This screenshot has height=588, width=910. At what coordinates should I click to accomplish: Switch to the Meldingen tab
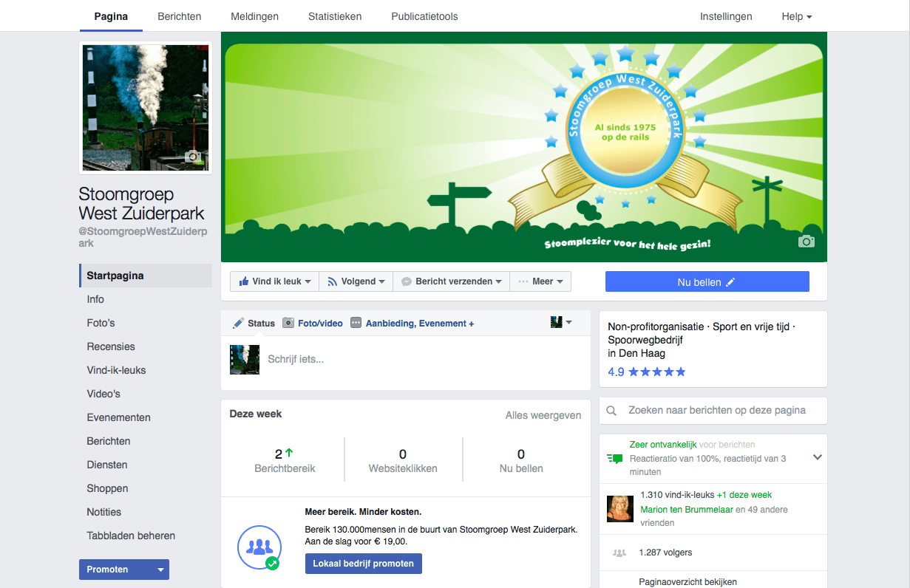click(x=255, y=16)
